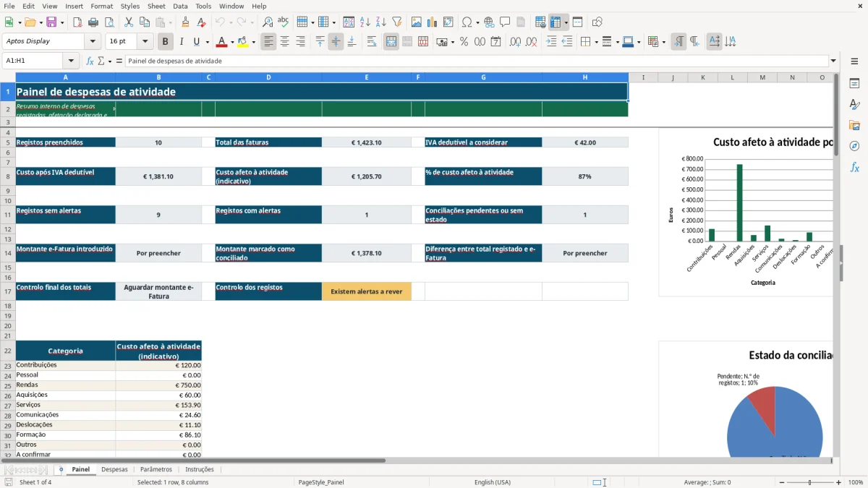Toggle Align Right

point(301,42)
